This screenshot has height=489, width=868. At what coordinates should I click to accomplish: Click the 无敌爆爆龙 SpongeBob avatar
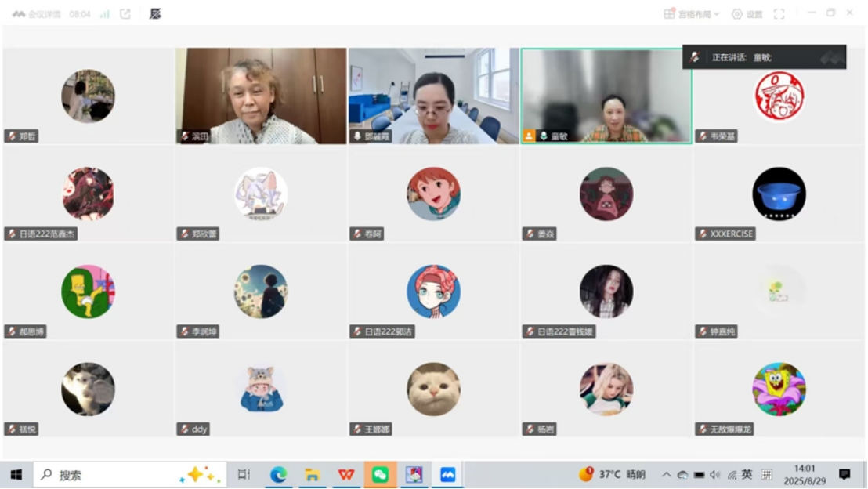[x=779, y=389]
